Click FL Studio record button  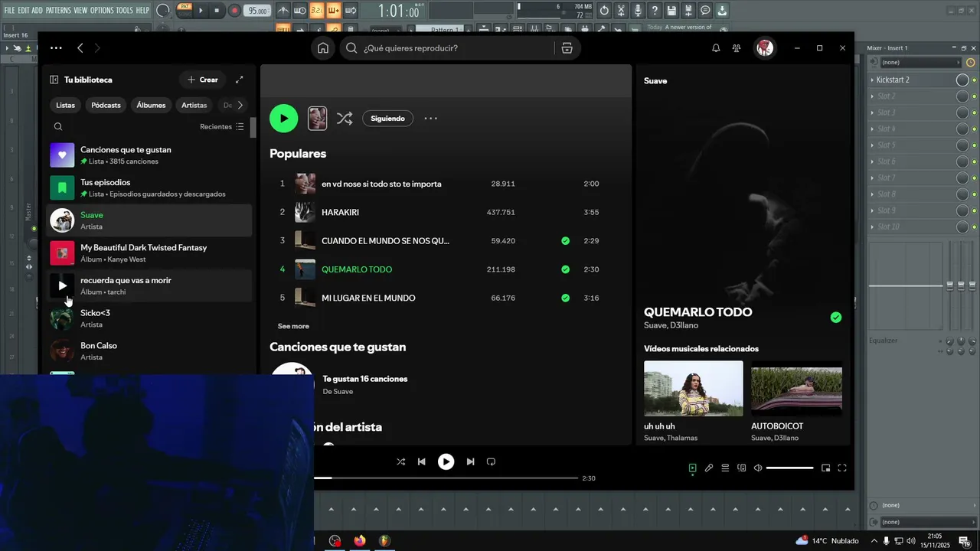click(x=234, y=11)
